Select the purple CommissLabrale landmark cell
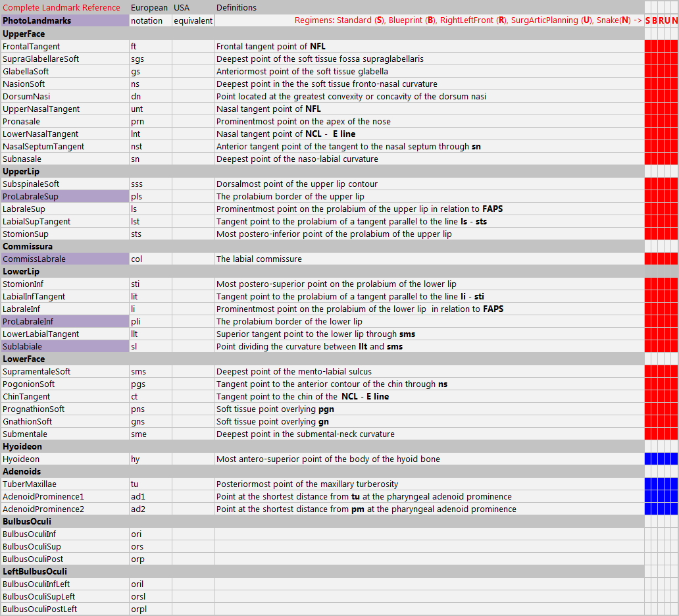Image resolution: width=679 pixels, height=616 pixels. click(x=65, y=259)
